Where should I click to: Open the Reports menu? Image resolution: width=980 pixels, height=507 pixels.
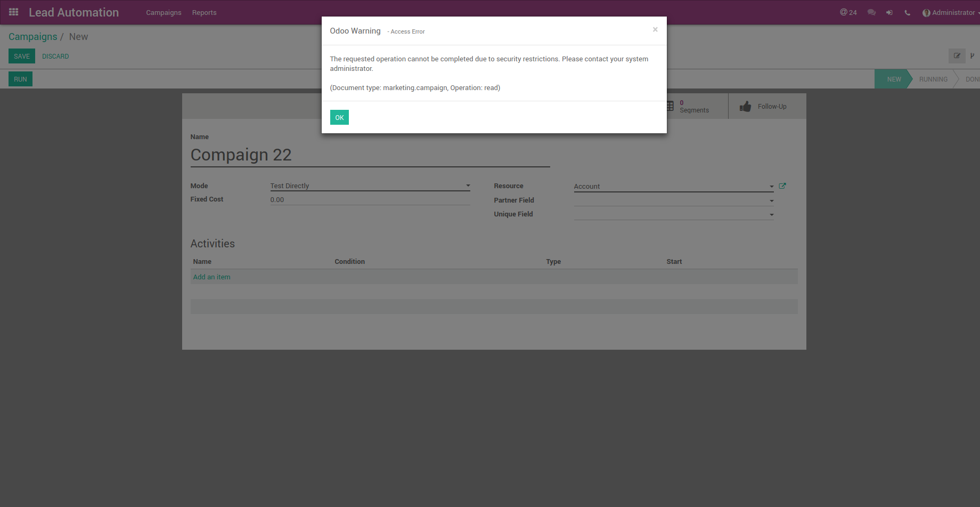click(x=205, y=12)
